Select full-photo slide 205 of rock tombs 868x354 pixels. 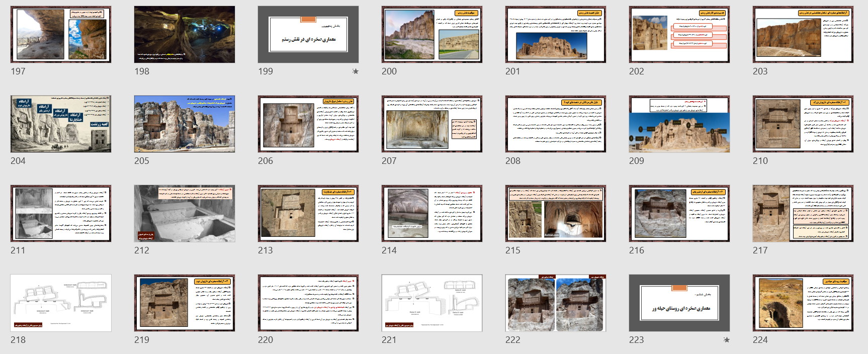coord(185,124)
